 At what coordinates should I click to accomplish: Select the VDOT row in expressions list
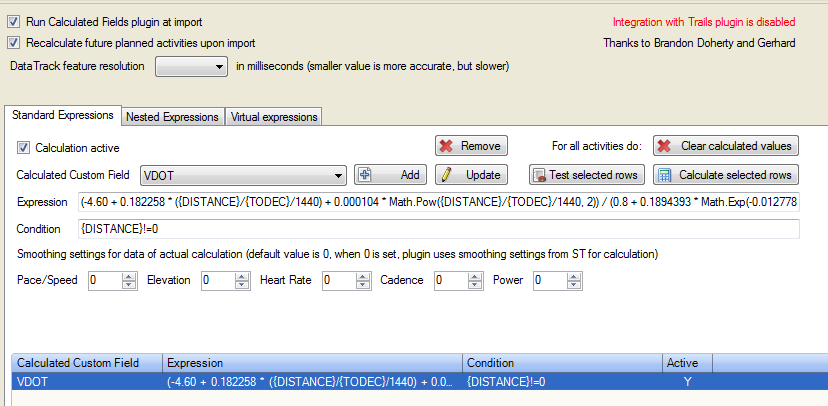click(x=300, y=381)
